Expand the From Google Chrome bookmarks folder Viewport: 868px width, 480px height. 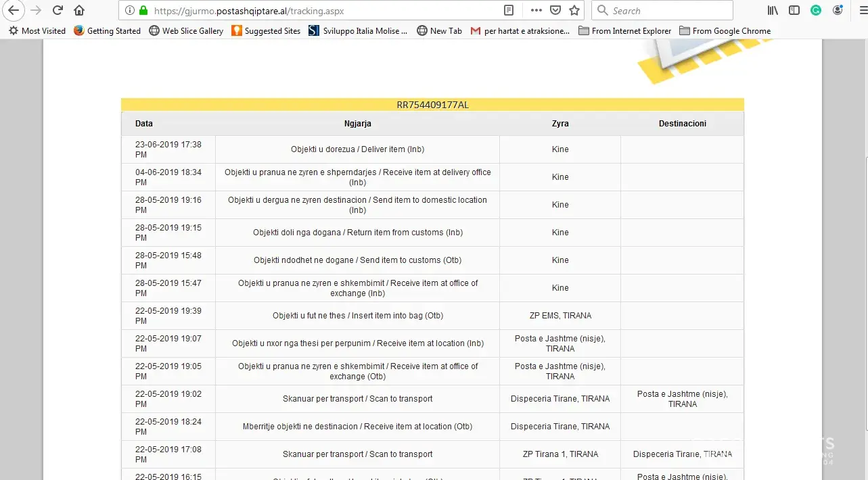(725, 30)
